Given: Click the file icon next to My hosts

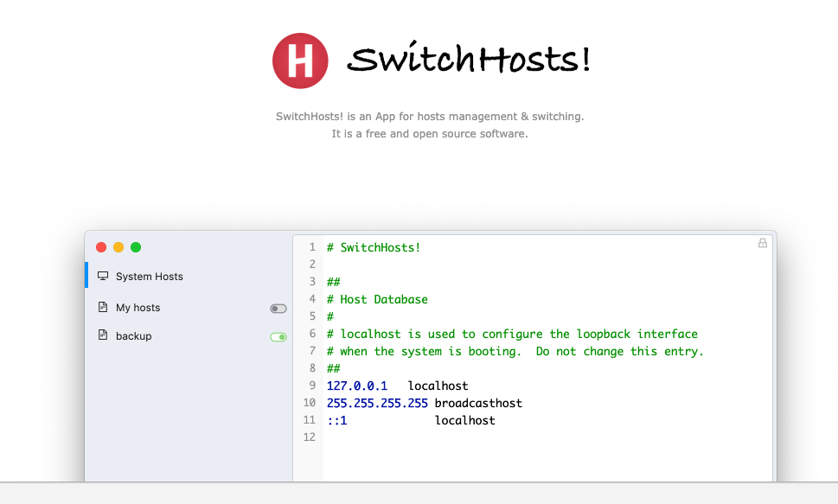Looking at the screenshot, I should click(103, 307).
